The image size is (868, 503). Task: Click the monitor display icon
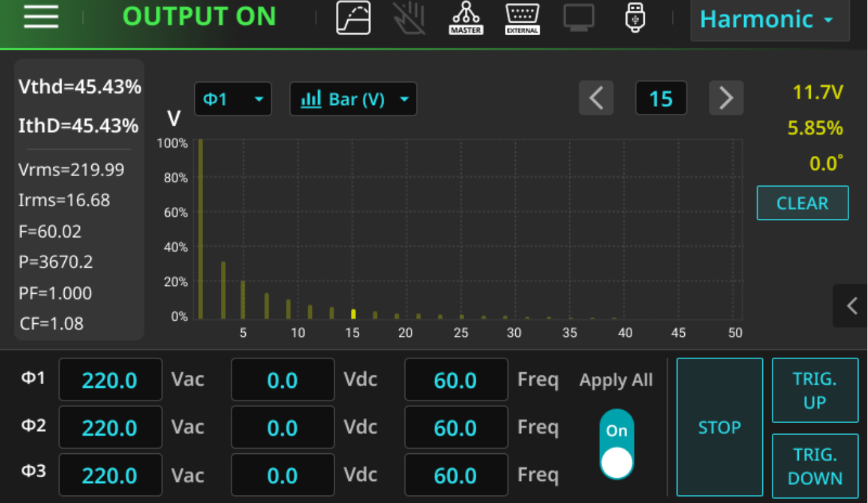pyautogui.click(x=579, y=18)
